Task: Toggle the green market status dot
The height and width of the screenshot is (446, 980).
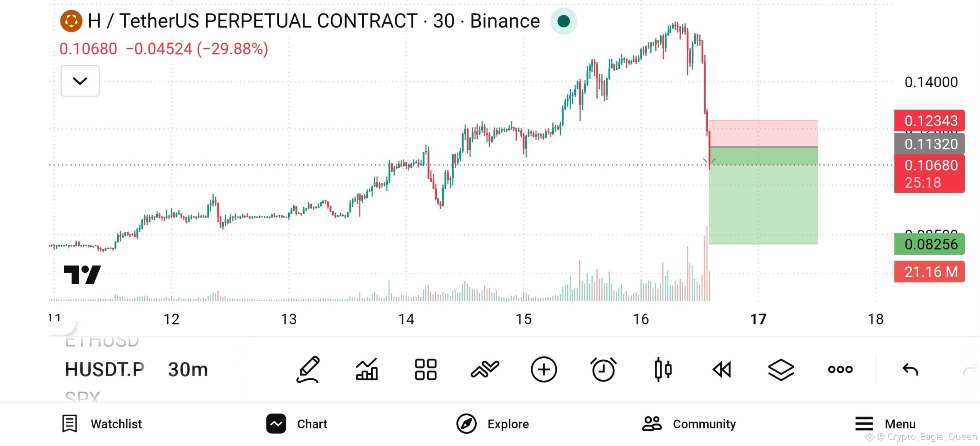Action: pyautogui.click(x=563, y=21)
